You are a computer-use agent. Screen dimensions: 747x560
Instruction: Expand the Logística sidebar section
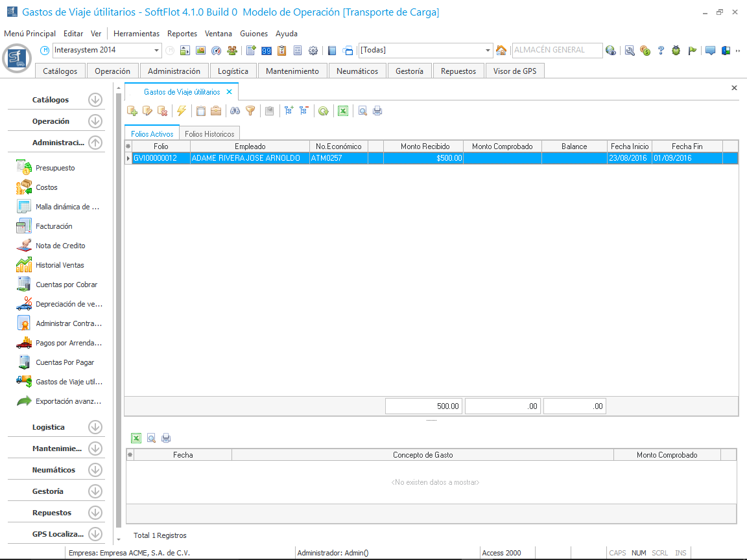95,427
